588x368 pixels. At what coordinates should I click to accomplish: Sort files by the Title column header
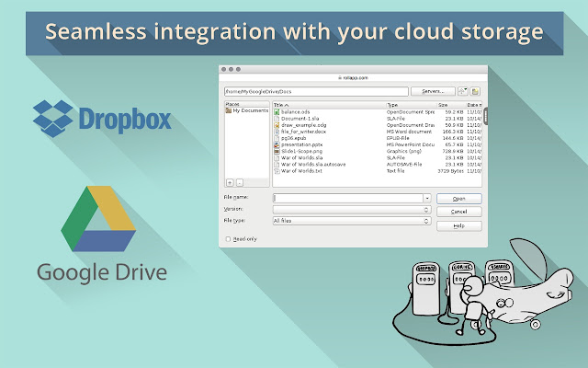pyautogui.click(x=329, y=105)
